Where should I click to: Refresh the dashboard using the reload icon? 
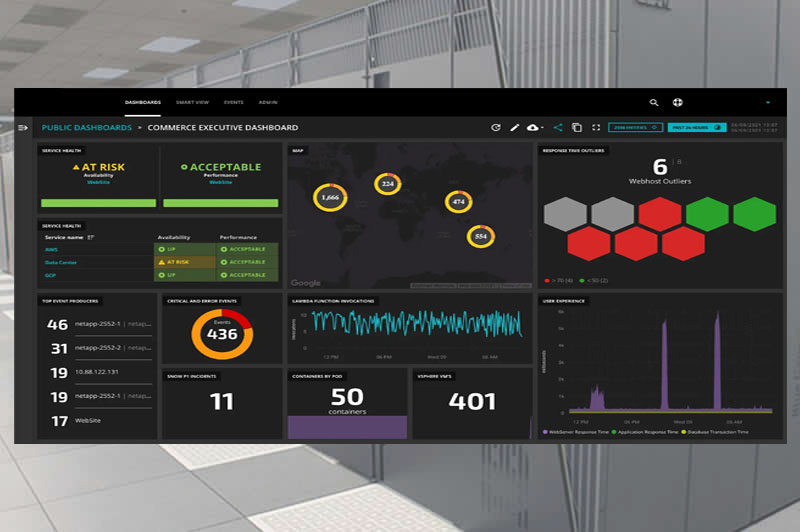[x=495, y=128]
